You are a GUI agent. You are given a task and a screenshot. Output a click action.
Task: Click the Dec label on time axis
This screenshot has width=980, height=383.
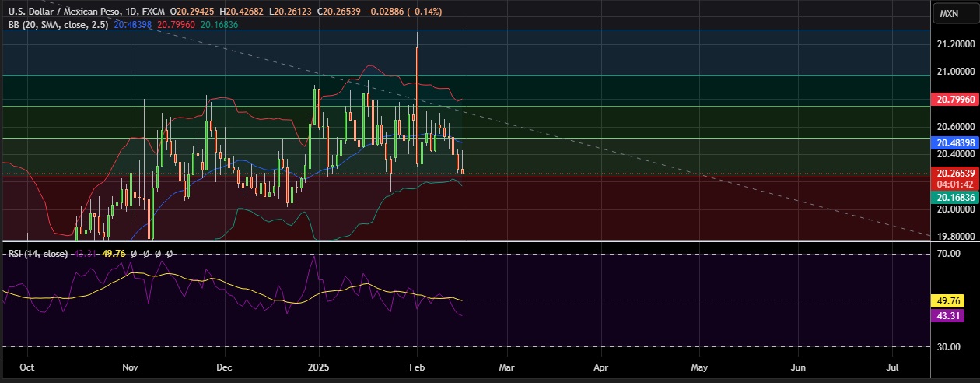pyautogui.click(x=224, y=366)
